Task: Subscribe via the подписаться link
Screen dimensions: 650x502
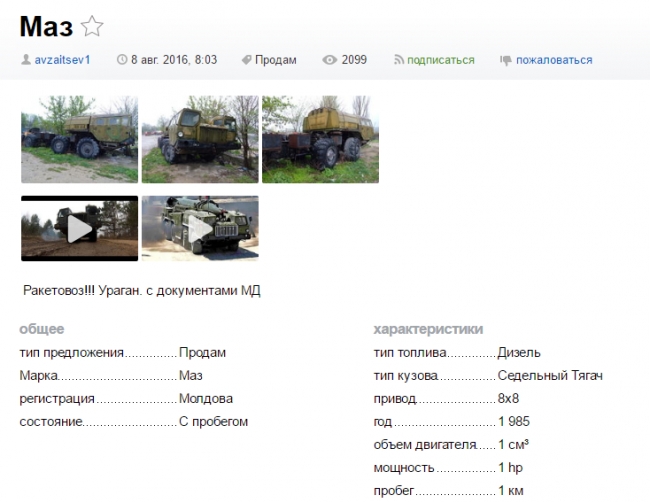Action: [x=441, y=60]
